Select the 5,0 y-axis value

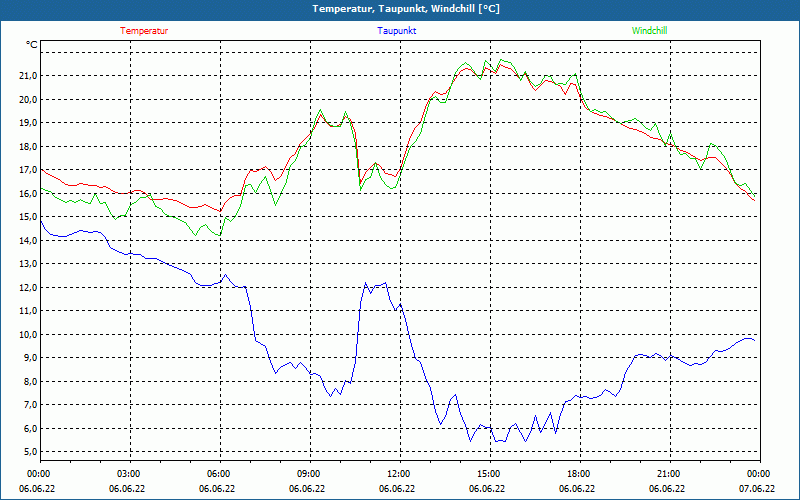pos(31,452)
